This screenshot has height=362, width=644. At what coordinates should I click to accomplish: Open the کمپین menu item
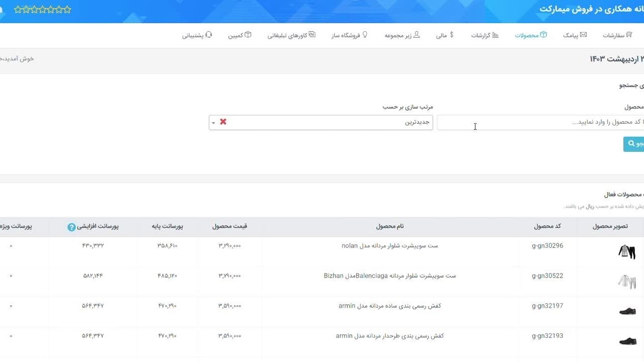(x=239, y=36)
